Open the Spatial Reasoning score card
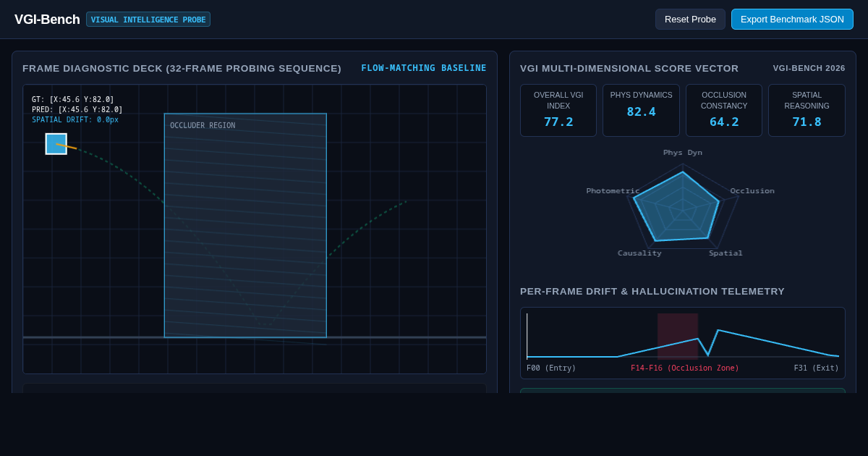868x456 pixels. pos(807,111)
